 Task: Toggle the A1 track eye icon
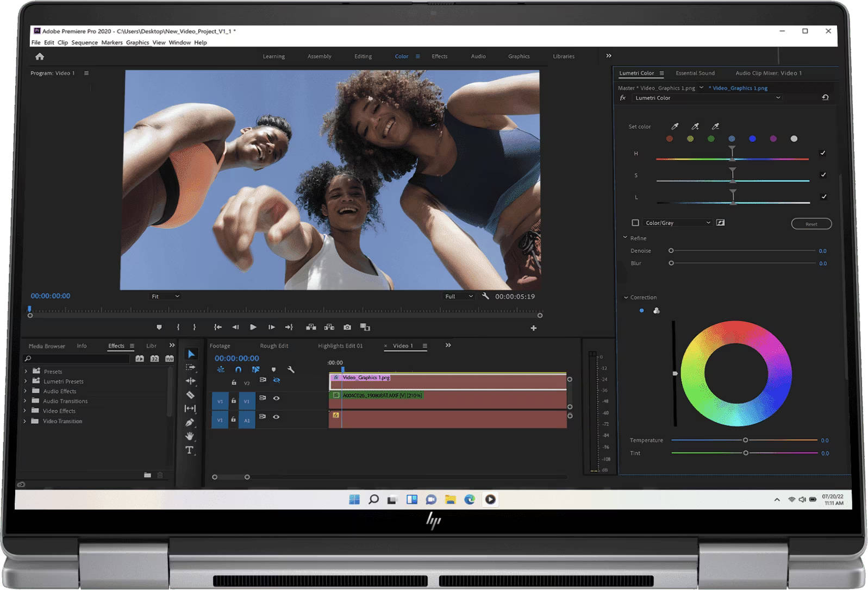click(276, 417)
